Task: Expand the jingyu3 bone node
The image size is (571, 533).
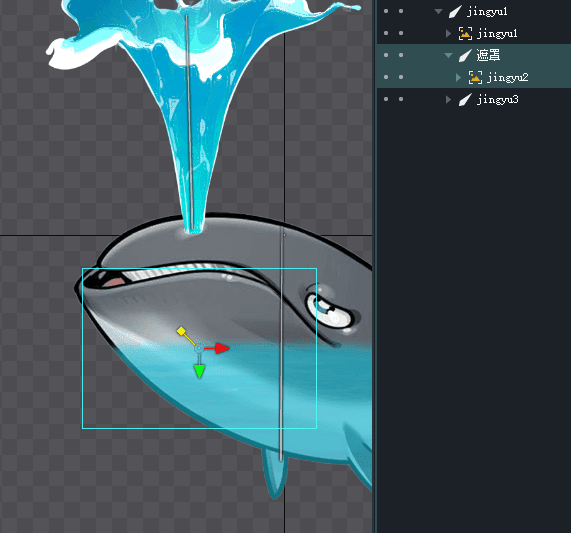Action: coord(449,99)
